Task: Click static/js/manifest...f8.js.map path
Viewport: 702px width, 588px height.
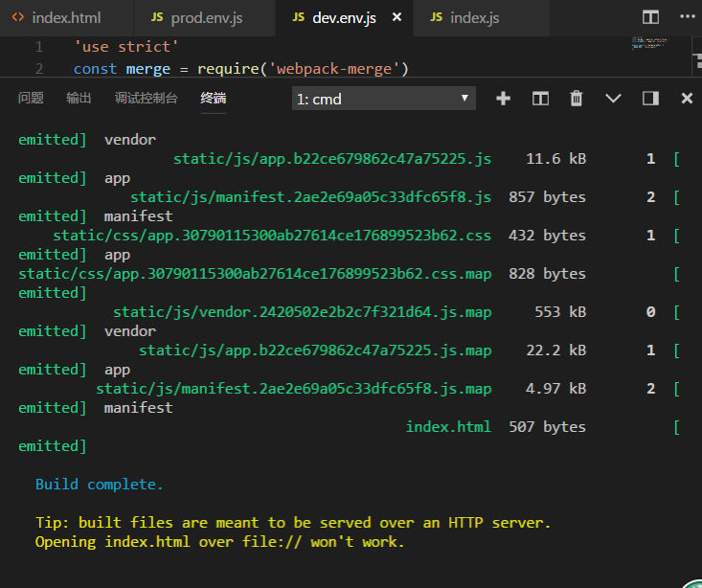Action: (x=294, y=389)
